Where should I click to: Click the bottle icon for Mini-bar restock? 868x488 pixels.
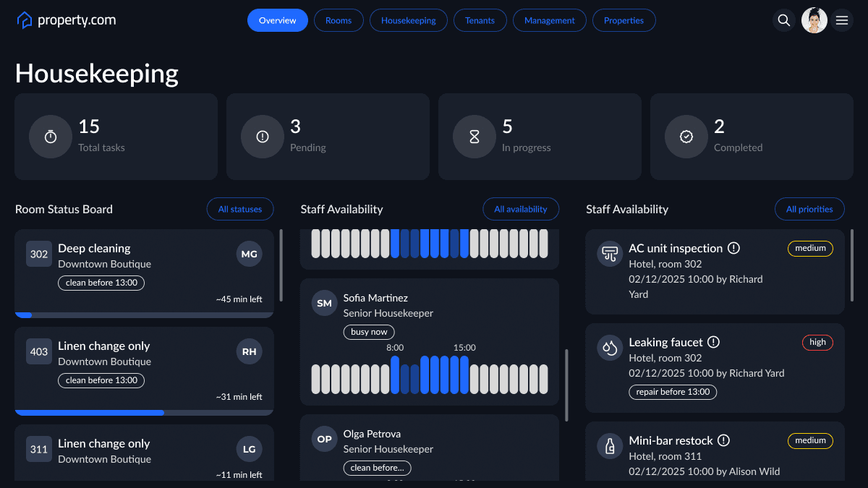610,447
